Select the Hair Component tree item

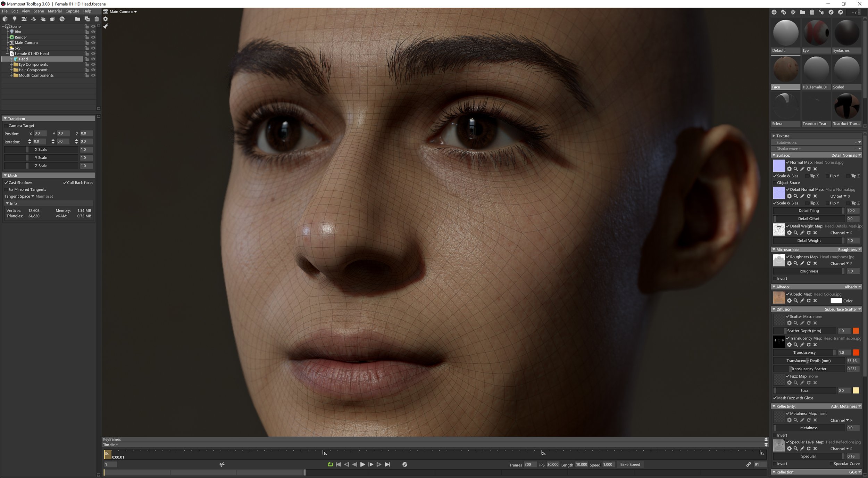coord(33,70)
